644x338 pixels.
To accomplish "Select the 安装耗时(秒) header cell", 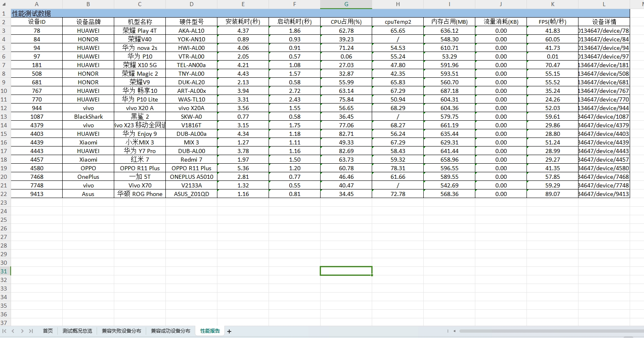I will click(x=243, y=22).
